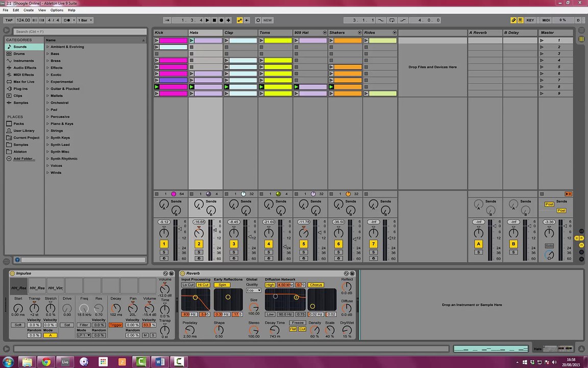Expand the Winds folder
The image size is (588, 368).
(47, 173)
